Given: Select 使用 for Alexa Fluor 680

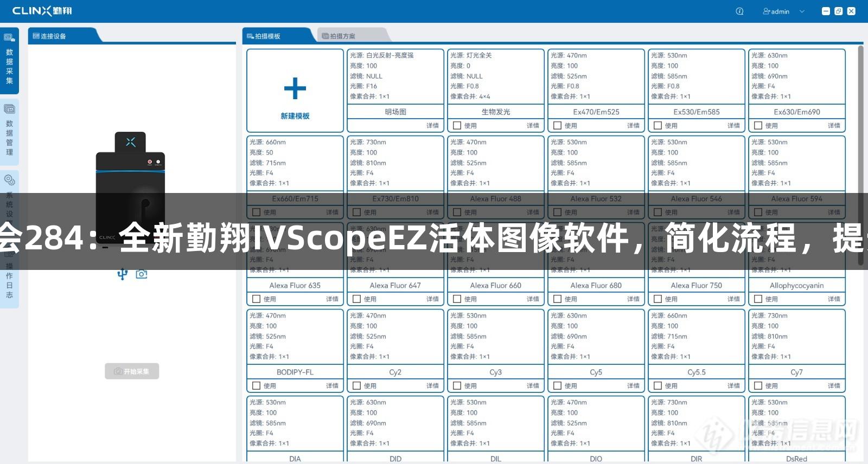Looking at the screenshot, I should point(558,299).
